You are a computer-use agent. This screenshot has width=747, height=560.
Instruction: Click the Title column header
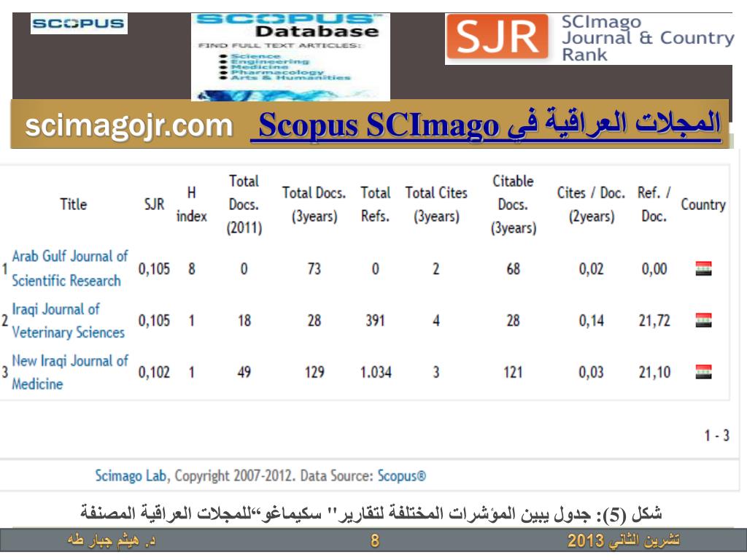[x=74, y=204]
